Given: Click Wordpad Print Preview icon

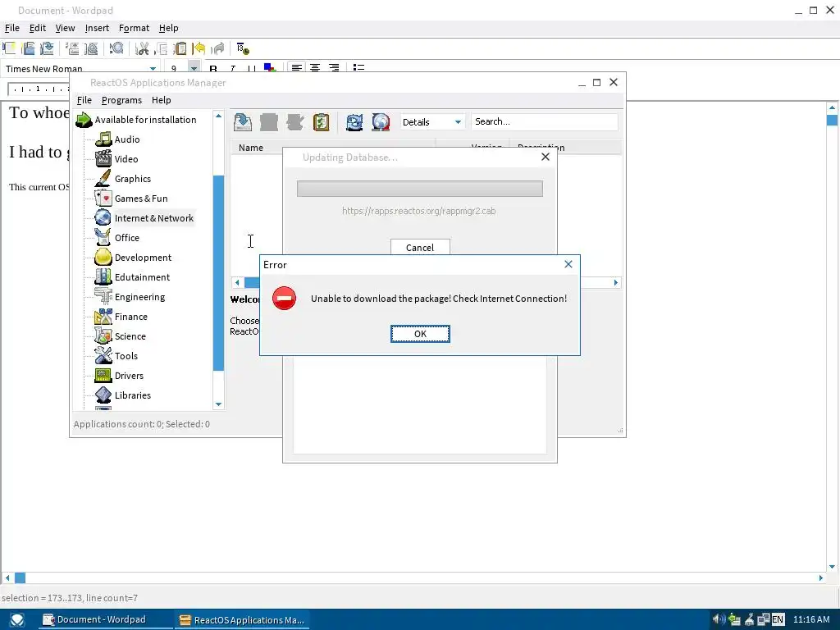Looking at the screenshot, I should click(91, 48).
